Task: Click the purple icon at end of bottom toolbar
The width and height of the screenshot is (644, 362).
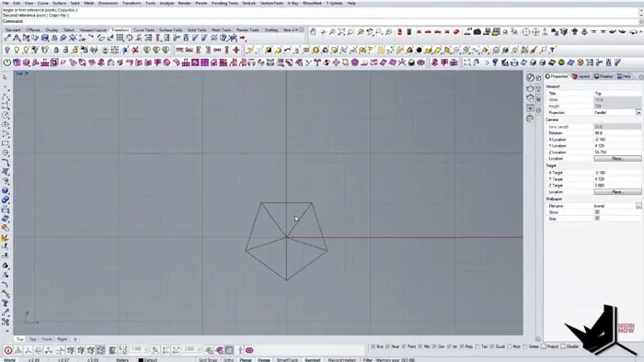Action: [249, 350]
